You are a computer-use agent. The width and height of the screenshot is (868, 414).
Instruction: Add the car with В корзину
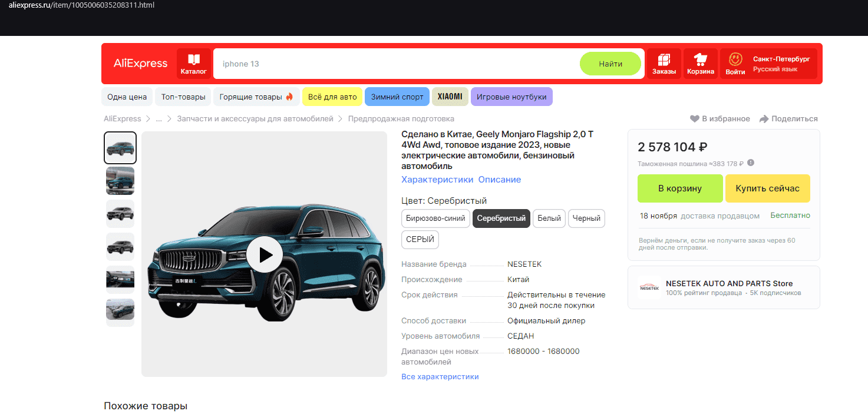point(680,188)
